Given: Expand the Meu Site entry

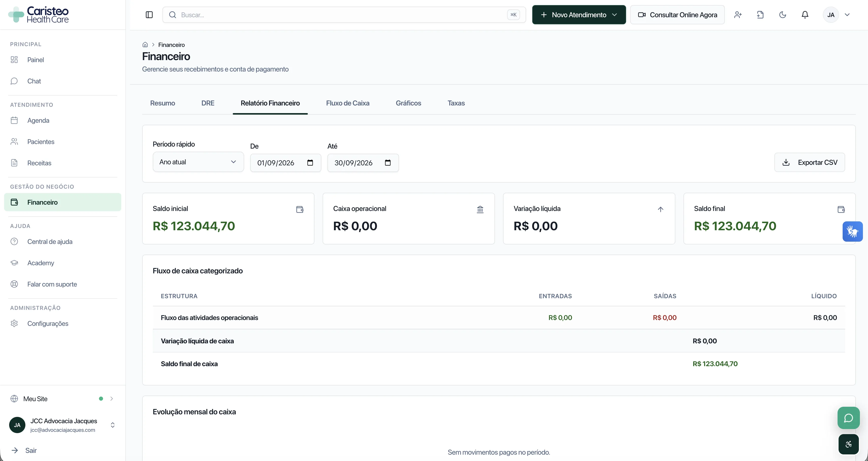Looking at the screenshot, I should 63,399.
